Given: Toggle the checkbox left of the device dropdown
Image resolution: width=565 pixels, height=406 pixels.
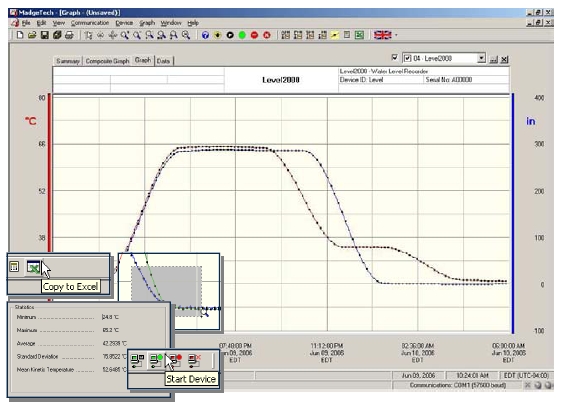Looking at the screenshot, I should [395, 57].
